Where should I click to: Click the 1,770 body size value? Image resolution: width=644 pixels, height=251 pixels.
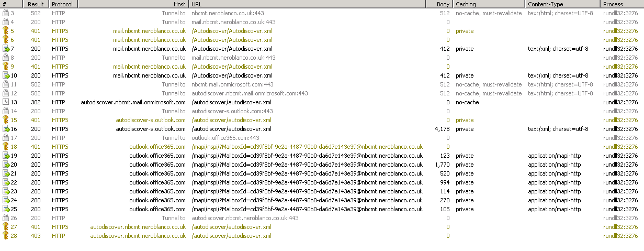click(443, 165)
